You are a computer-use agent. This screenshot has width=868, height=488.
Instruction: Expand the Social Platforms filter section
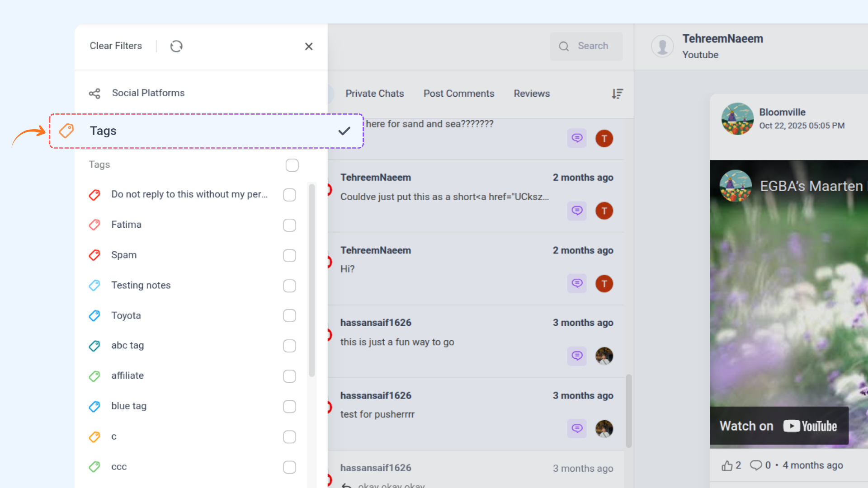148,93
